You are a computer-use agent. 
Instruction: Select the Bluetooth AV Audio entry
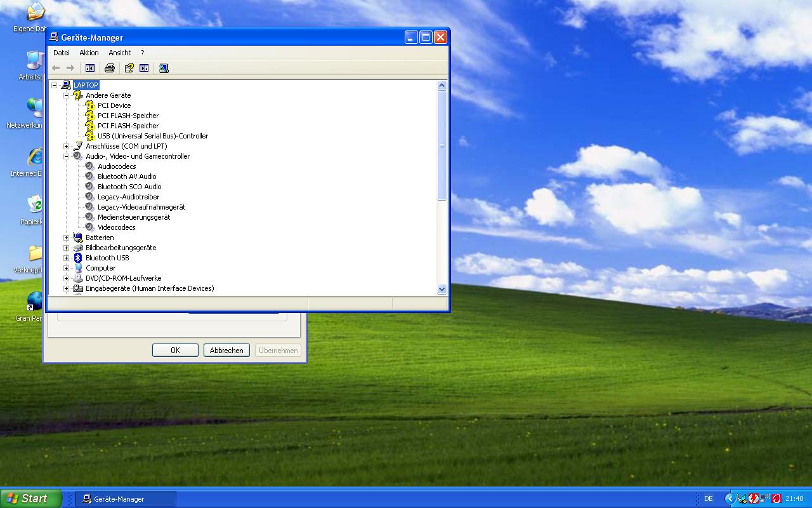click(127, 177)
